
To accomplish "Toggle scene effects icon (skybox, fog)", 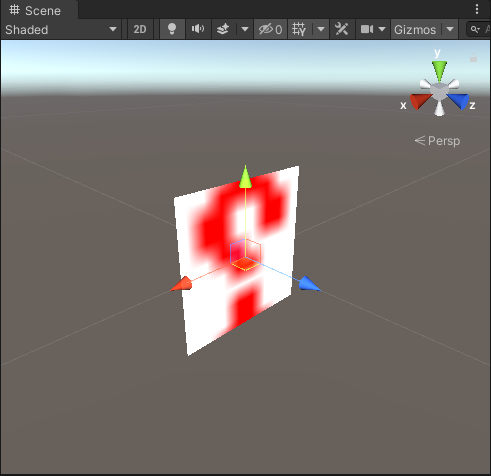I will point(223,29).
